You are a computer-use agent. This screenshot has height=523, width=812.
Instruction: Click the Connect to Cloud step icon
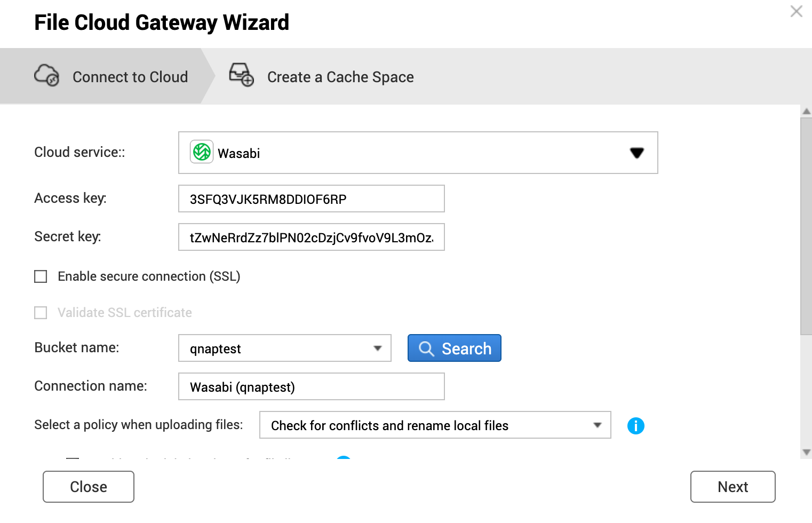[x=47, y=75]
